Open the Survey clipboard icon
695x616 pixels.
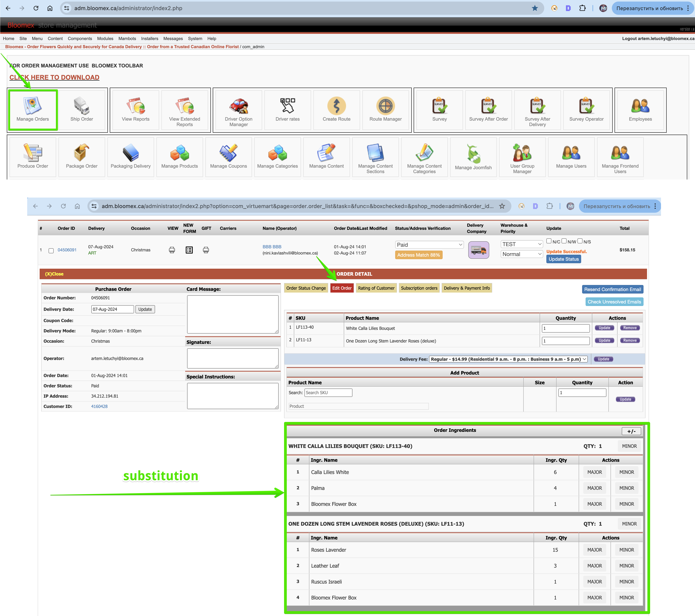(440, 110)
